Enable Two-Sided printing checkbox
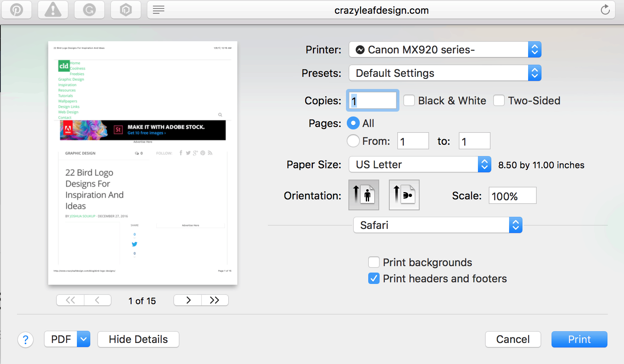The height and width of the screenshot is (364, 624). coord(499,101)
